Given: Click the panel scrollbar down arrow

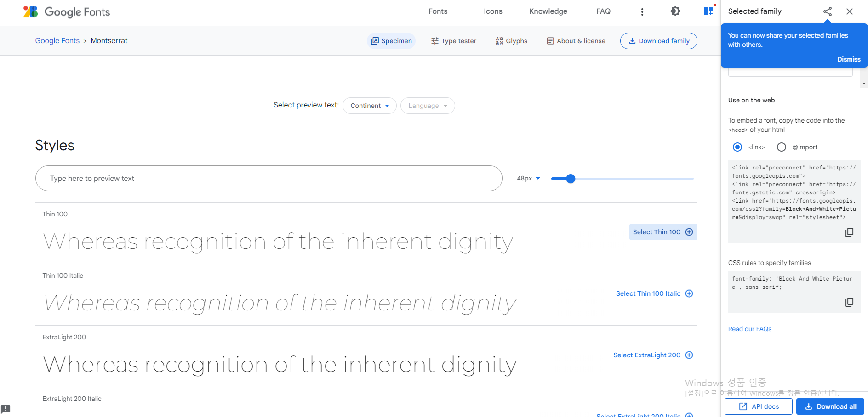Looking at the screenshot, I should (x=864, y=84).
